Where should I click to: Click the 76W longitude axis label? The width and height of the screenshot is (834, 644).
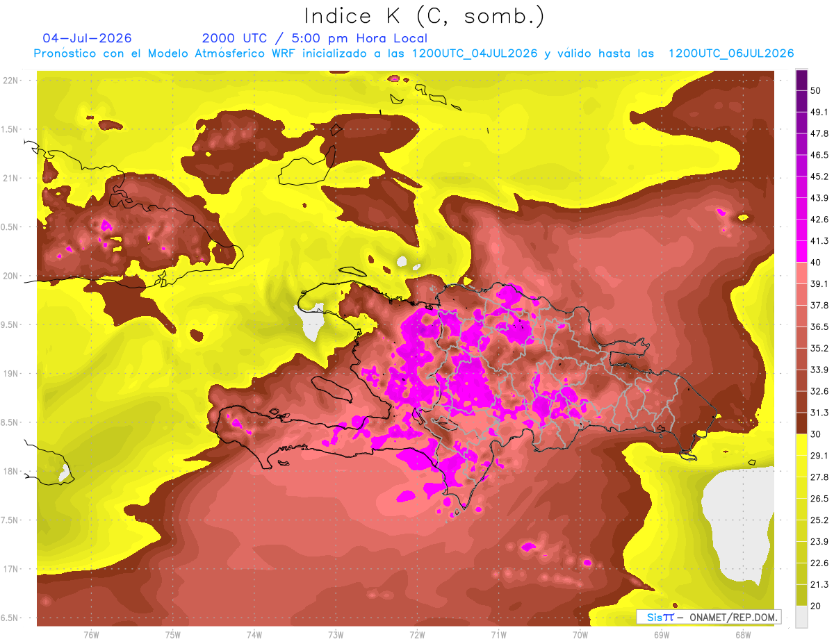click(x=91, y=635)
